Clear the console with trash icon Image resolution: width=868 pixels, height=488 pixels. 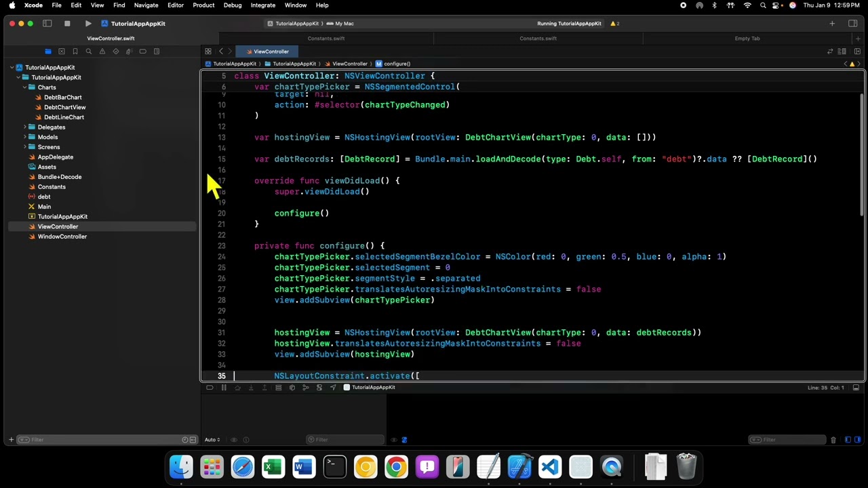click(x=833, y=440)
